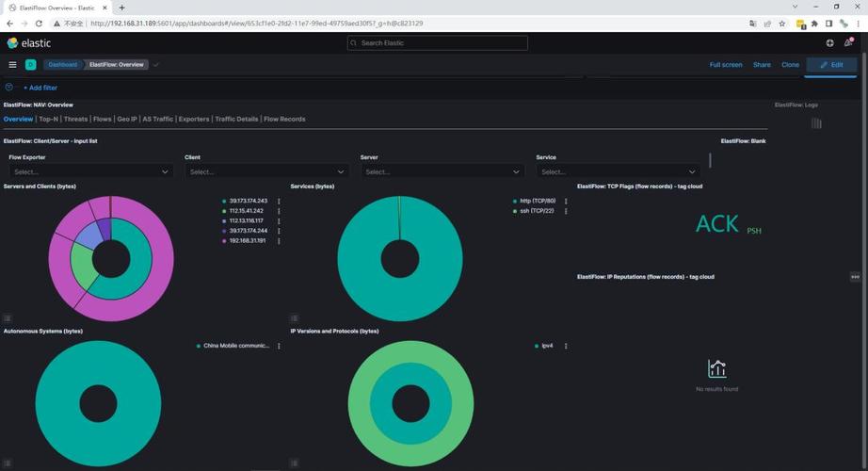868x471 pixels.
Task: Click the filter options icon beside Add filter
Action: click(9, 88)
